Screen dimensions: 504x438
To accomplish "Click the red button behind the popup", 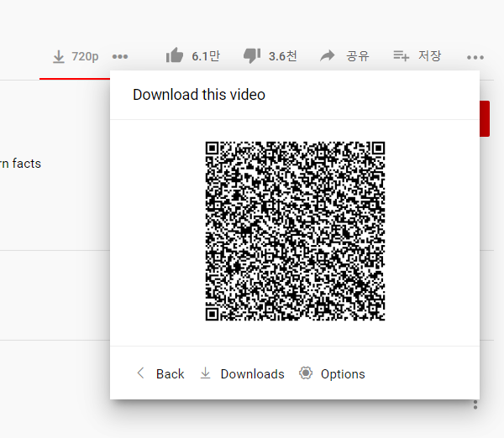I will pyautogui.click(x=485, y=119).
